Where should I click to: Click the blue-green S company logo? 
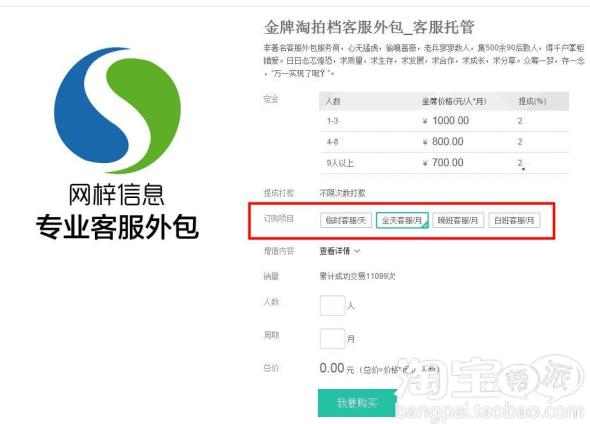point(117,110)
